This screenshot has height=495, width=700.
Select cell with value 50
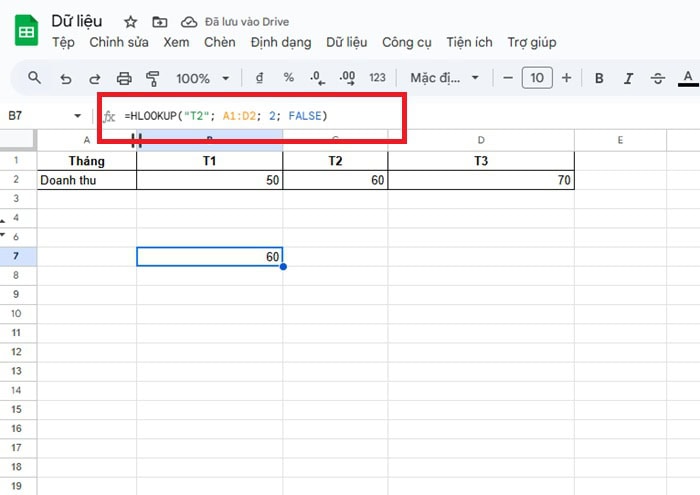209,180
